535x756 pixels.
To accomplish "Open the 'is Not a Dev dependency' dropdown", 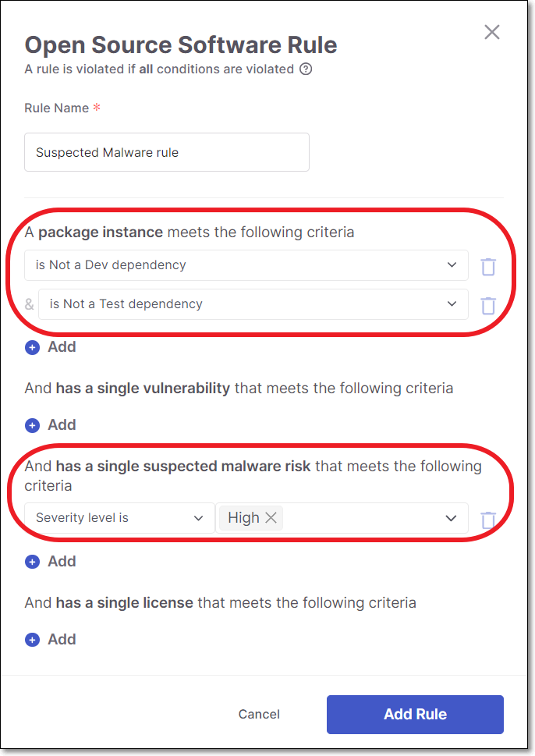I will pos(246,265).
